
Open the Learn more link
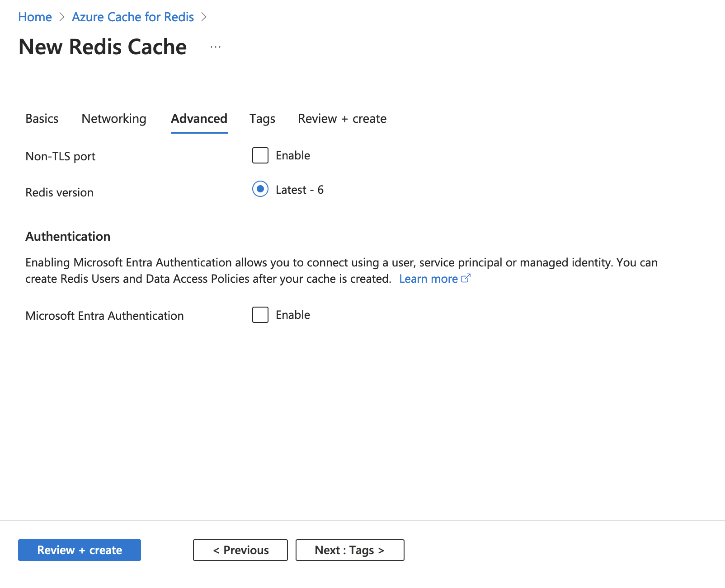click(428, 279)
